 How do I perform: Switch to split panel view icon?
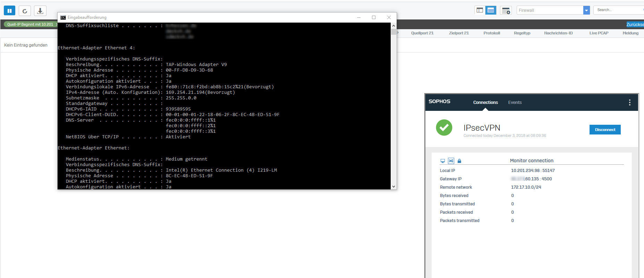[x=480, y=10]
